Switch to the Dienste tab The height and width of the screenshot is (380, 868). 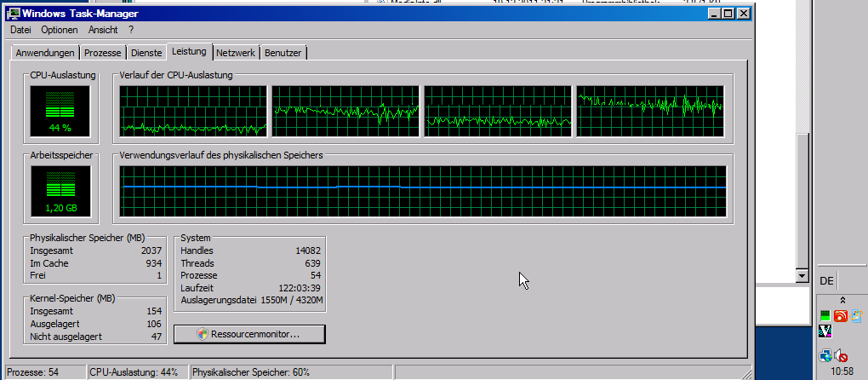click(x=146, y=53)
